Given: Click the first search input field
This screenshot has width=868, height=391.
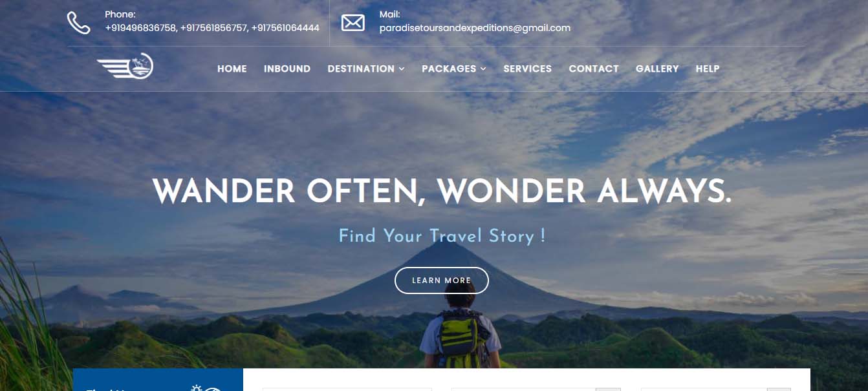Looking at the screenshot, I should coord(347,389).
